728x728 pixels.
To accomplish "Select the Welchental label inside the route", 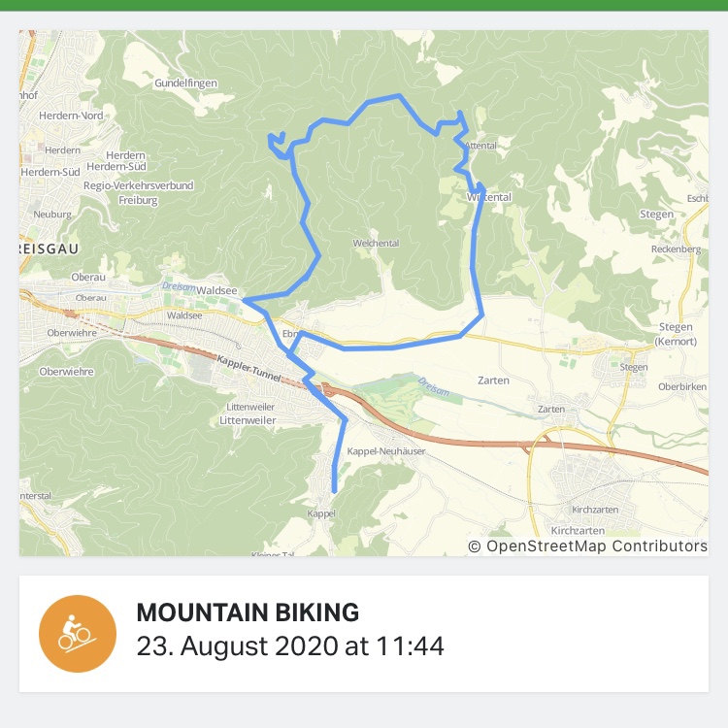I will (376, 244).
